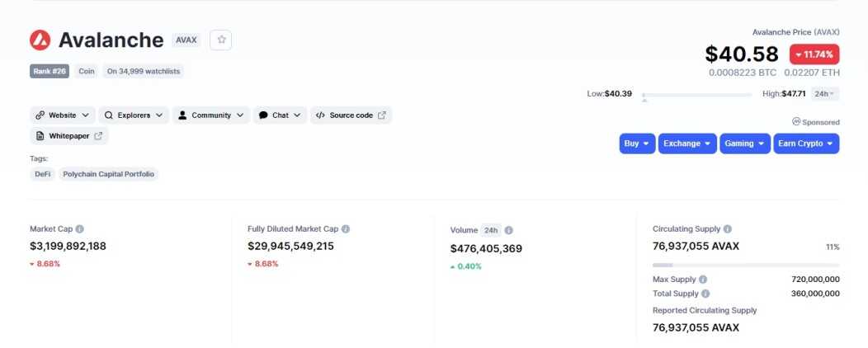Screen dimensions: 868x348
Task: Open the Earn Crypto dropdown button
Action: 806,143
